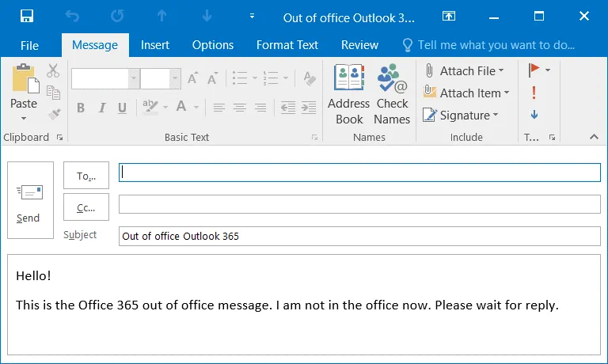Click into the Subject field
The image size is (608, 364).
(x=359, y=236)
